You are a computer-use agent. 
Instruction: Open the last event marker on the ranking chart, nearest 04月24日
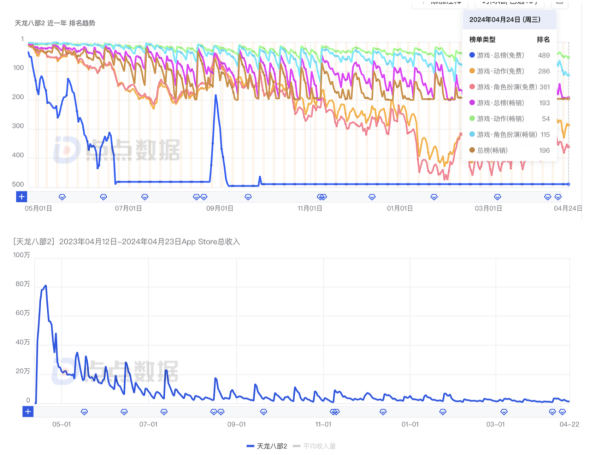[558, 197]
